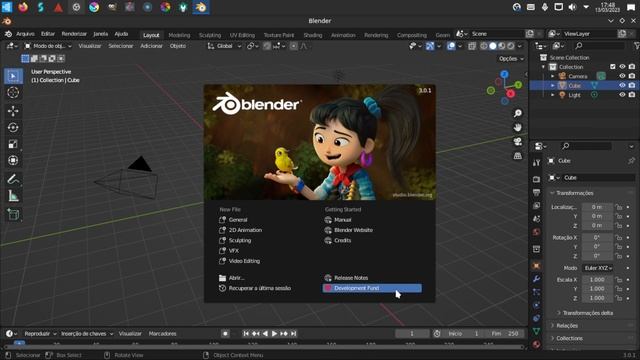This screenshot has width=640, height=360.
Task: Switch orthographic/perspective grid icon
Action: click(518, 156)
